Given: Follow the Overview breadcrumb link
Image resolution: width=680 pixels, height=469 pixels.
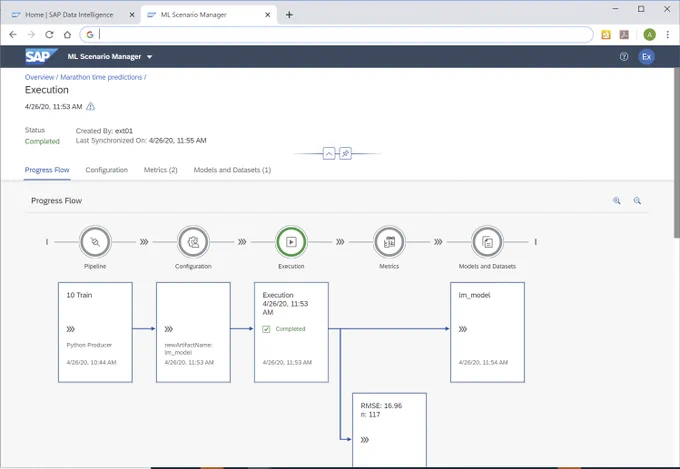Looking at the screenshot, I should [39, 77].
